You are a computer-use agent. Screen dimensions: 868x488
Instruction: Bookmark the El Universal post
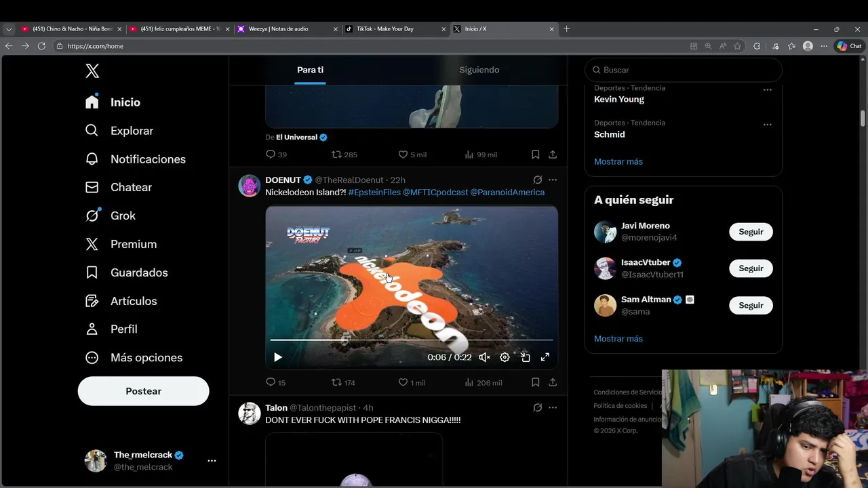click(535, 155)
